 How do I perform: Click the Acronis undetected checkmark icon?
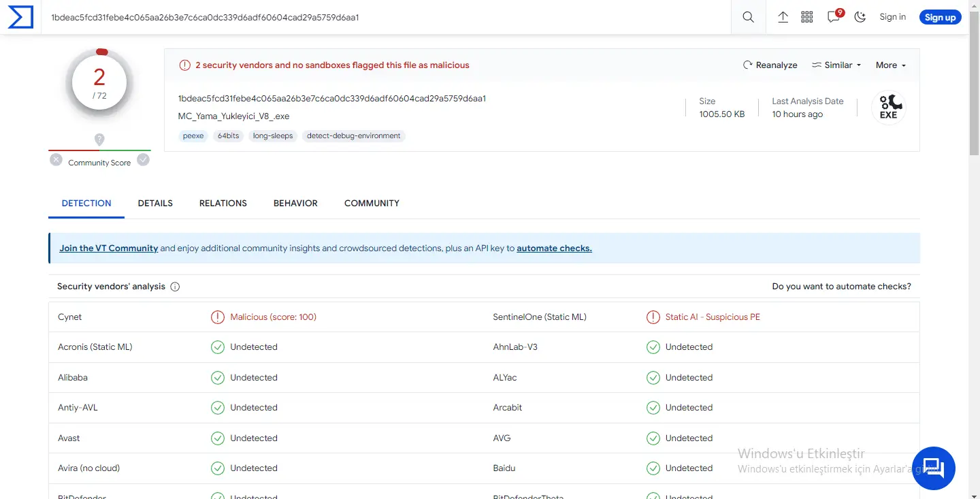(218, 347)
